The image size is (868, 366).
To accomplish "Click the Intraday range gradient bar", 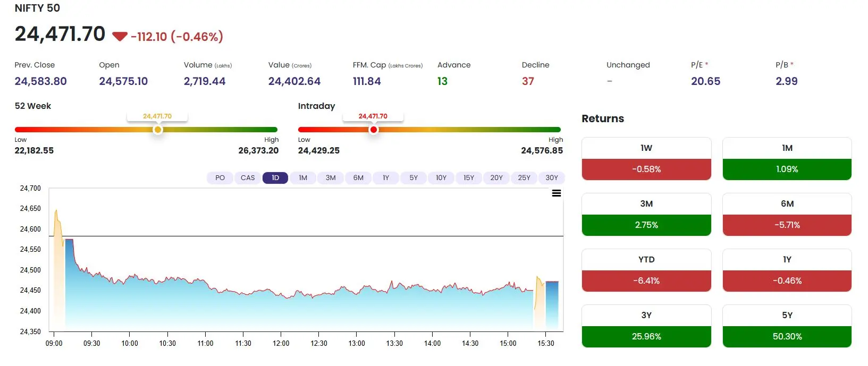I will pyautogui.click(x=429, y=130).
